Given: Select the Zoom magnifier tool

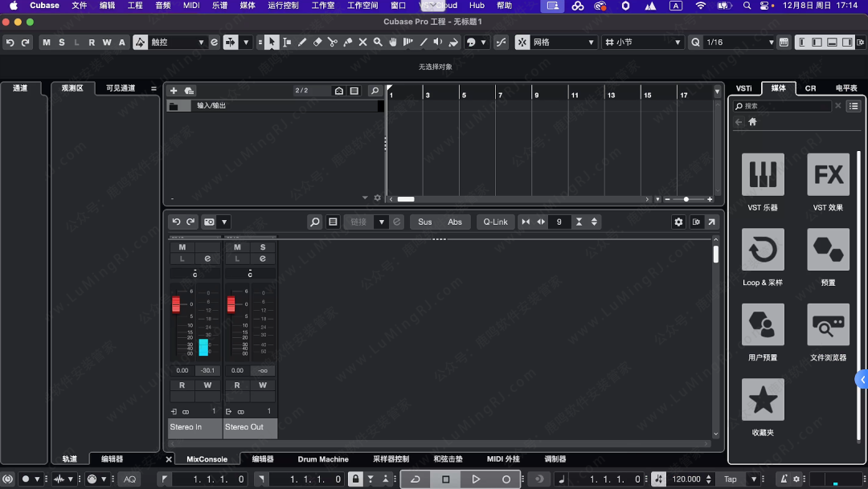Looking at the screenshot, I should tap(378, 43).
